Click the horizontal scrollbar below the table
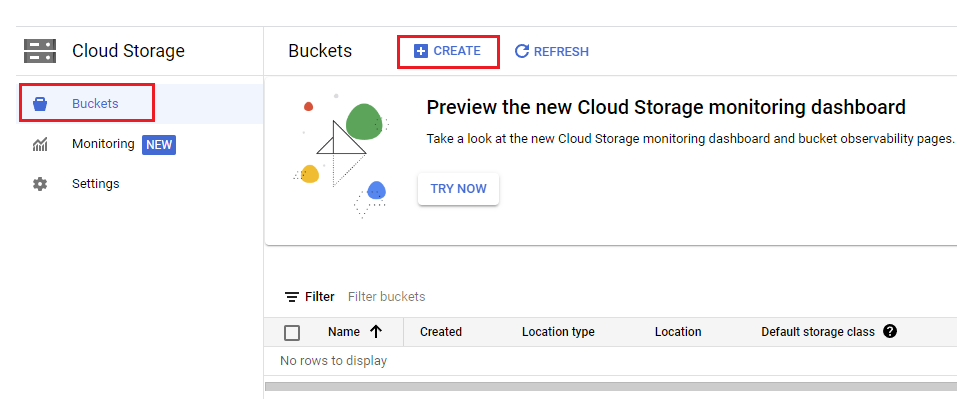 pyautogui.click(x=611, y=387)
